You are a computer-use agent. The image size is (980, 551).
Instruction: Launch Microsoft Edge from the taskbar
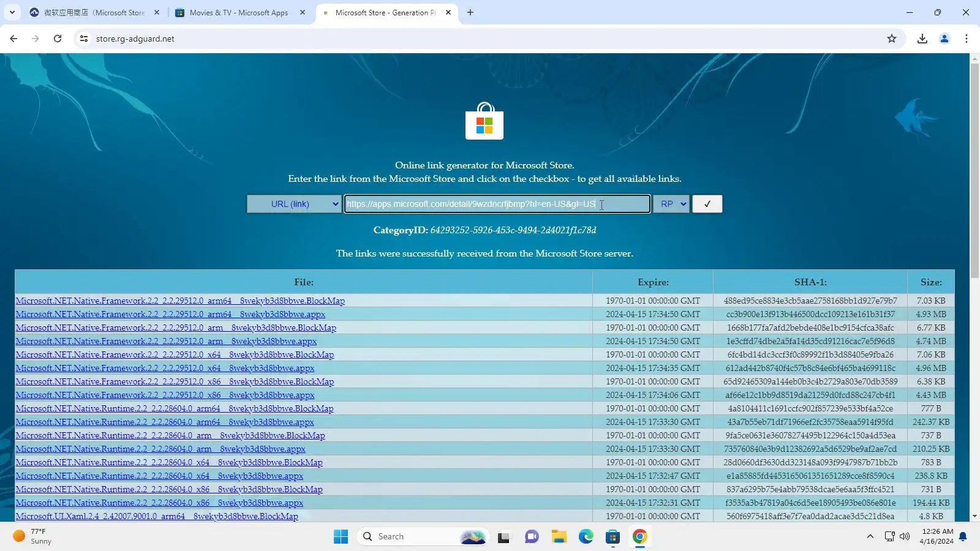click(x=586, y=537)
